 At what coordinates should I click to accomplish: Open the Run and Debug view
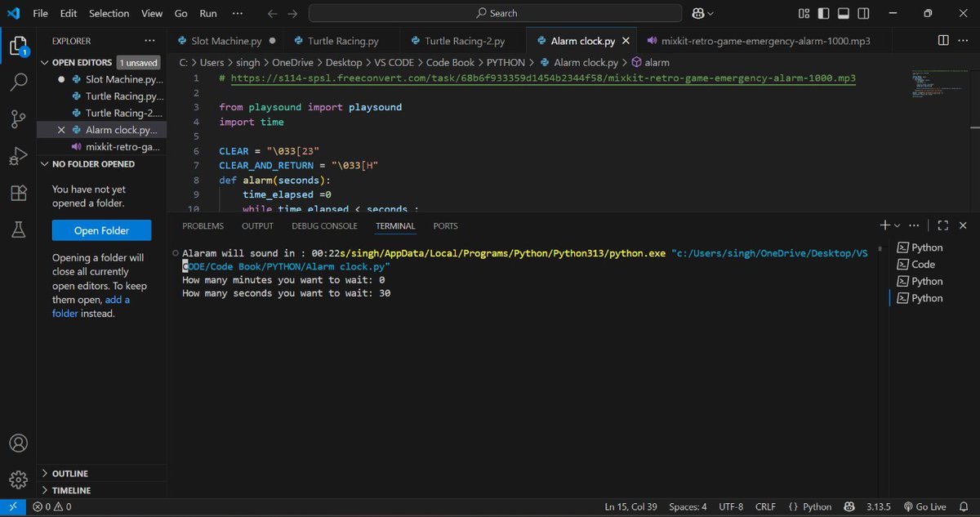click(18, 157)
